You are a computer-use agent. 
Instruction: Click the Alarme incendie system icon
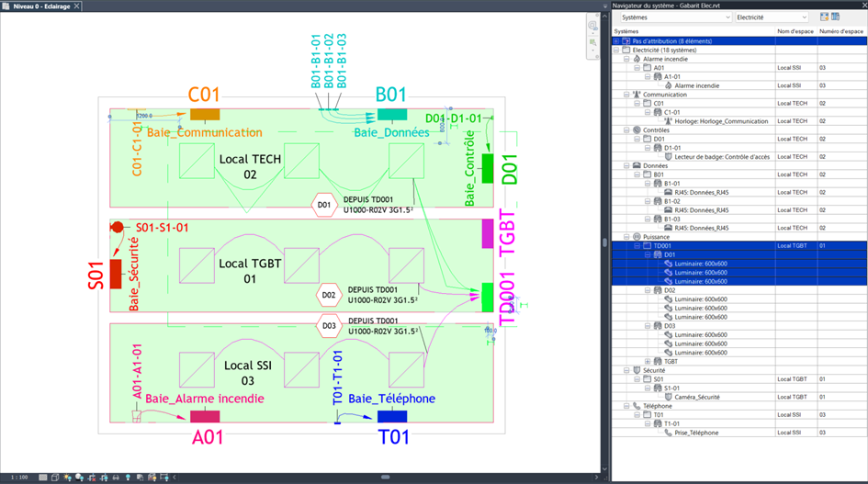637,59
